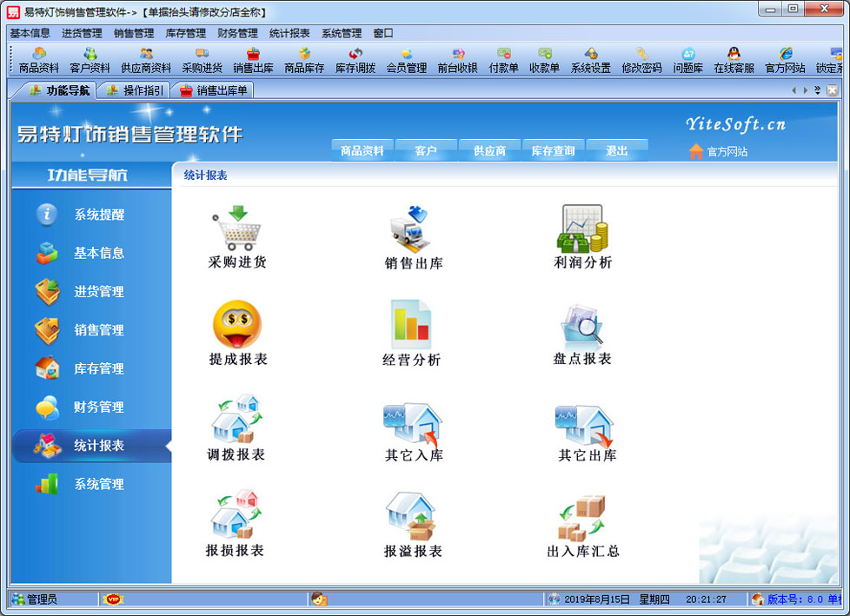Open the 统计报表 menu in menu bar

click(289, 33)
